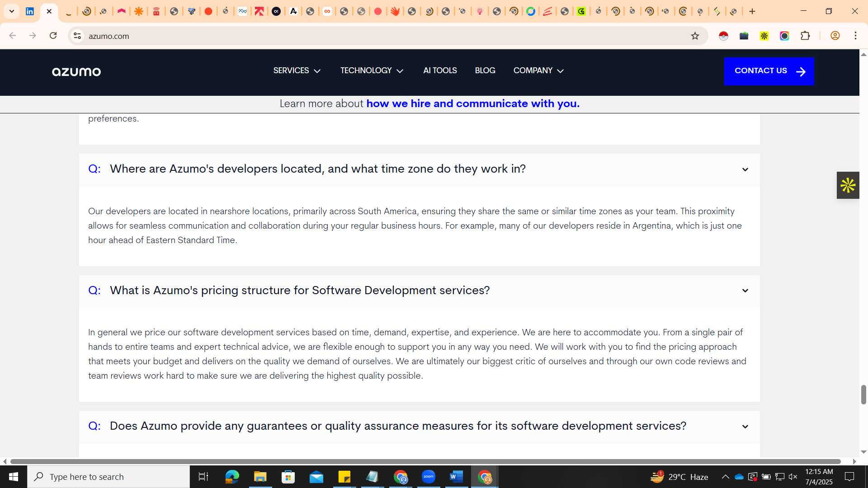The image size is (868, 488).
Task: Reload the azumo.com page
Action: point(53,36)
